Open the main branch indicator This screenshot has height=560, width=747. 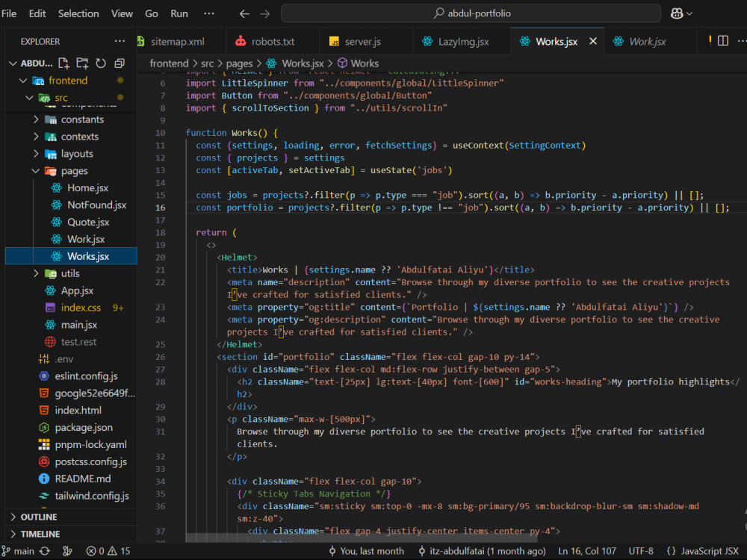coord(18,551)
